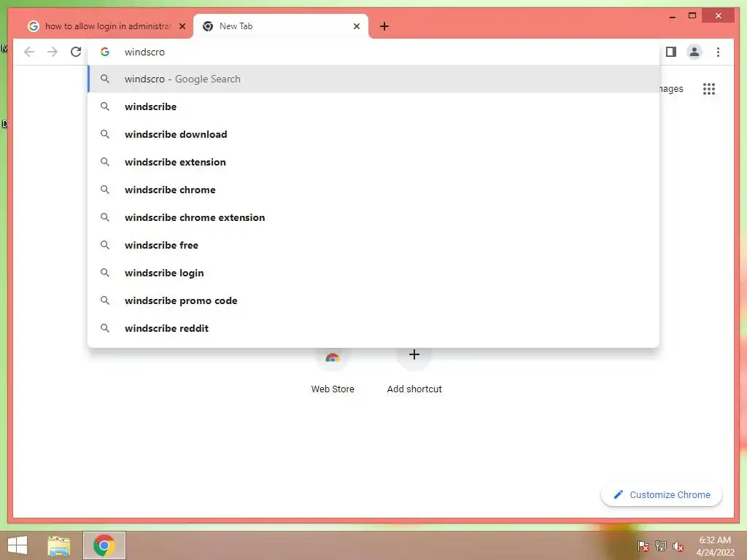The image size is (747, 560).
Task: Pick 'windscribe reddit' suggestion
Action: (x=373, y=328)
